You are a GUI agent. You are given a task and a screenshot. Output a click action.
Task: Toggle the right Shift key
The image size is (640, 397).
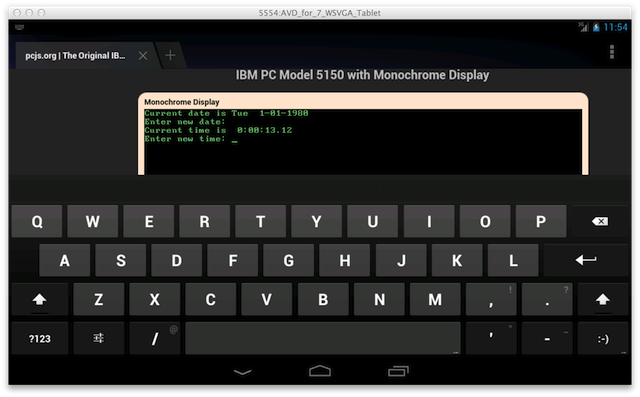tap(603, 299)
